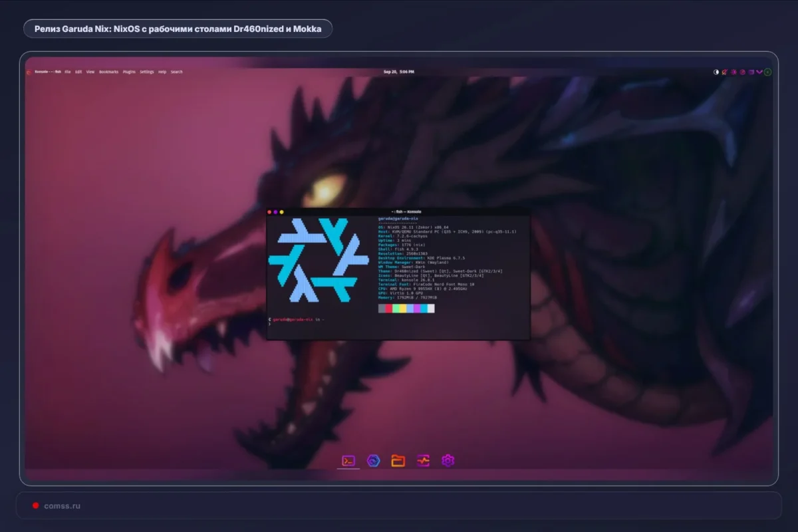Click the 'Resolution: 2560x1303' line
The width and height of the screenshot is (798, 532).
coord(403,253)
